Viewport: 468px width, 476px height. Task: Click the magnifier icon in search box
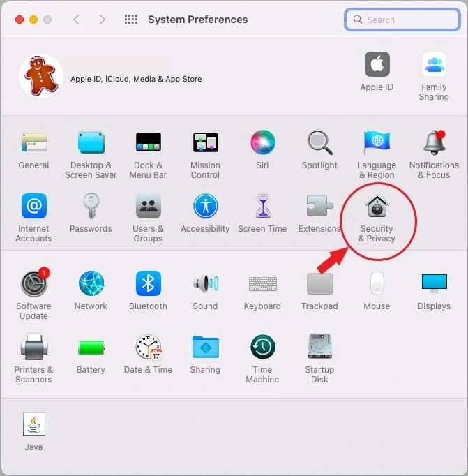click(358, 20)
